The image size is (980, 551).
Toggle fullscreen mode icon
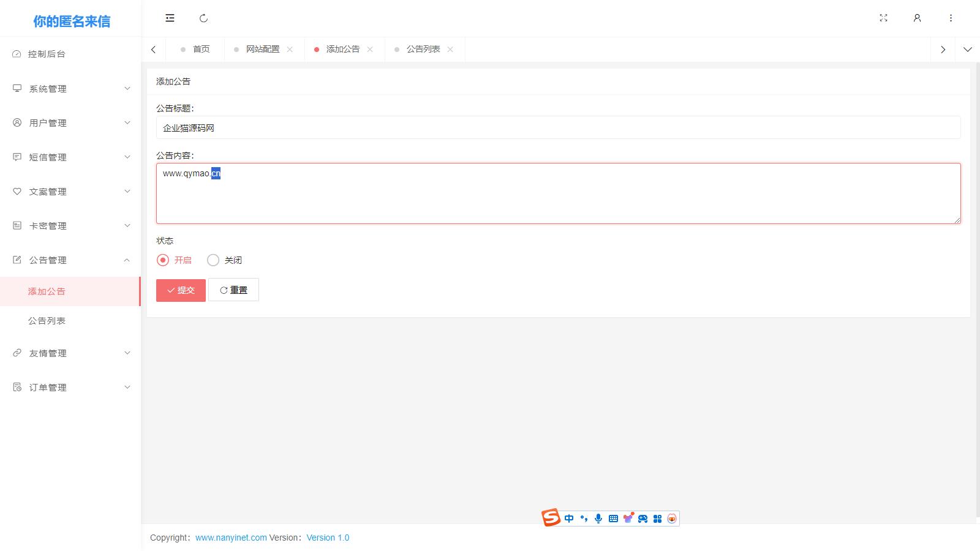883,18
